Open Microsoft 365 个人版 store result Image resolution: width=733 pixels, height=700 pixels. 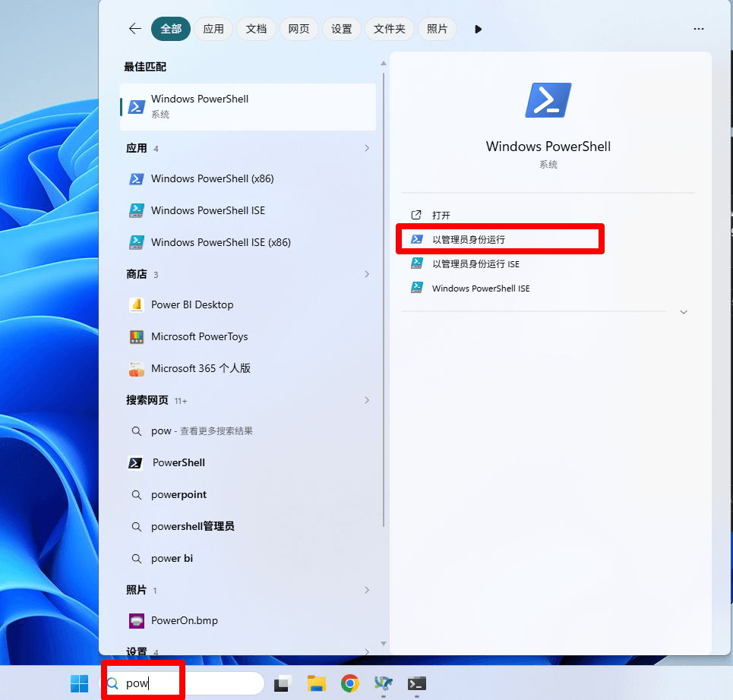(x=201, y=369)
